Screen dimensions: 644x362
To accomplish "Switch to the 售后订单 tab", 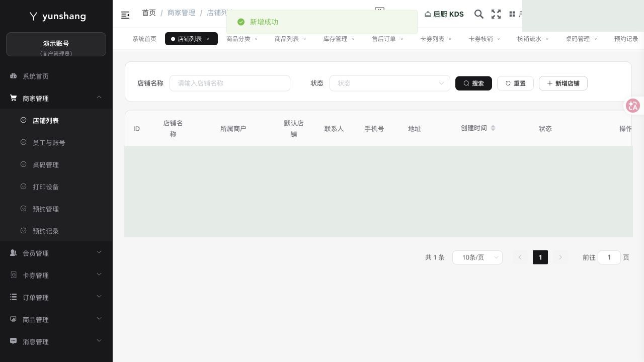I will coord(383,39).
